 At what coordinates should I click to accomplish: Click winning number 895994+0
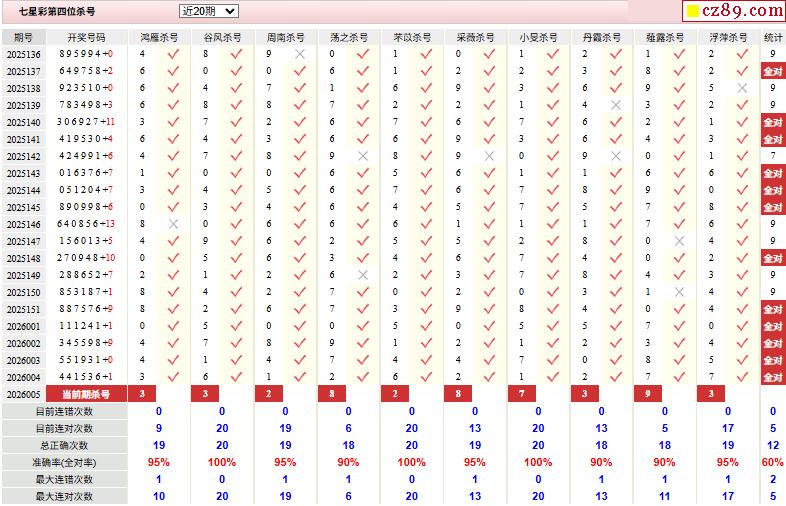coord(86,54)
